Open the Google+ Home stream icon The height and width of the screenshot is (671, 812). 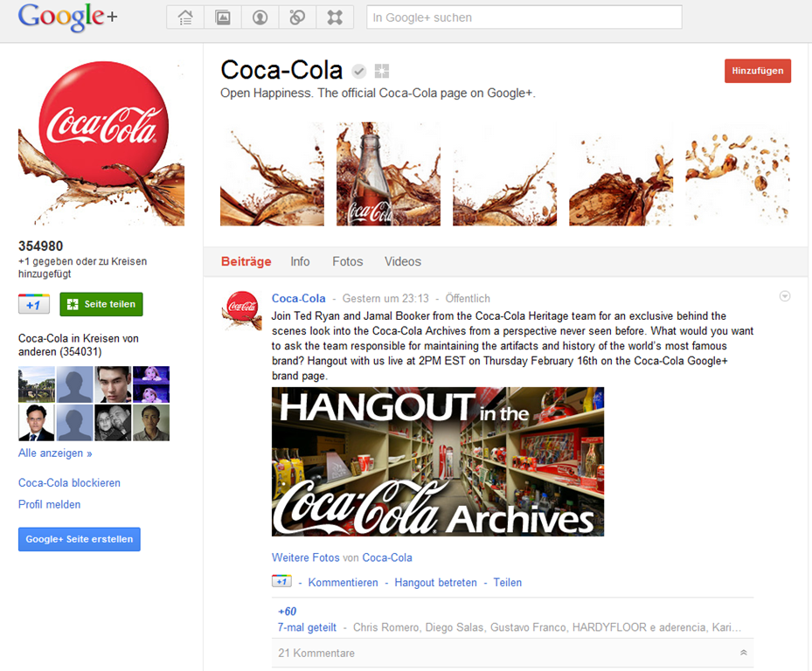pyautogui.click(x=185, y=17)
